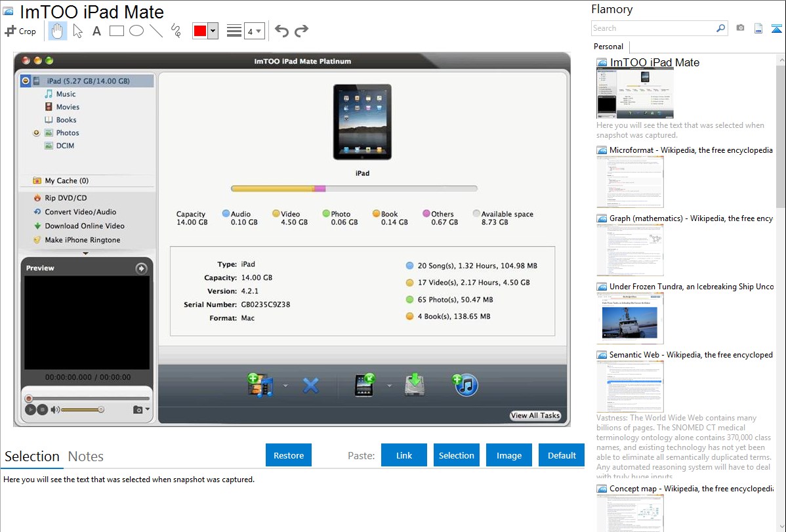The height and width of the screenshot is (532, 786).
Task: Pick the rectangle shape tool
Action: click(117, 31)
